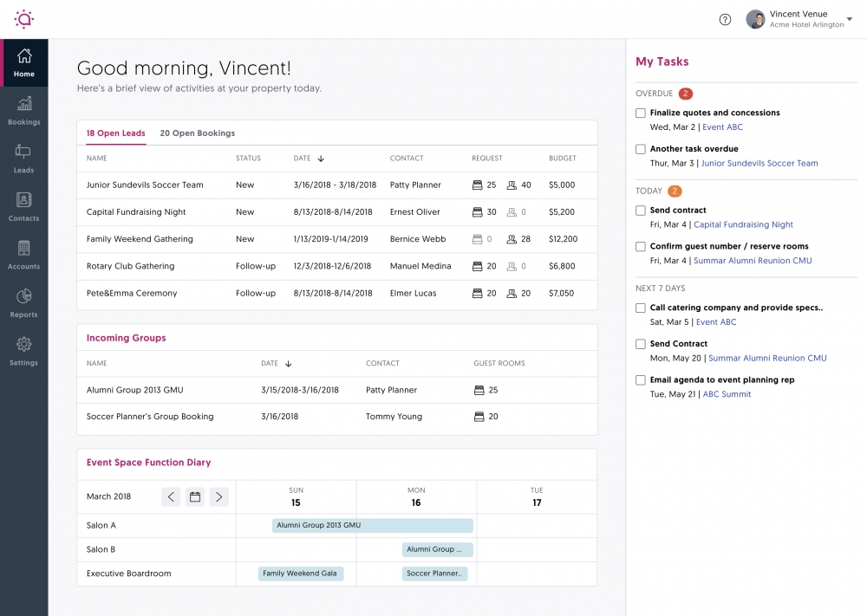Click the help question mark icon
Image resolution: width=867 pixels, height=616 pixels.
coord(725,19)
